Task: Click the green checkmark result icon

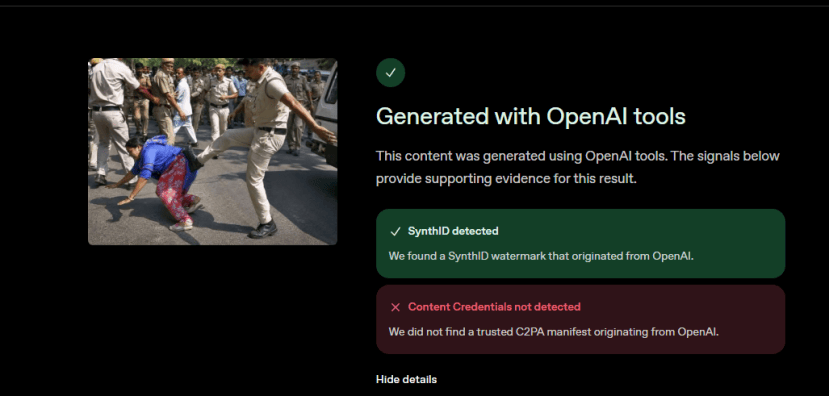Action: [x=391, y=73]
